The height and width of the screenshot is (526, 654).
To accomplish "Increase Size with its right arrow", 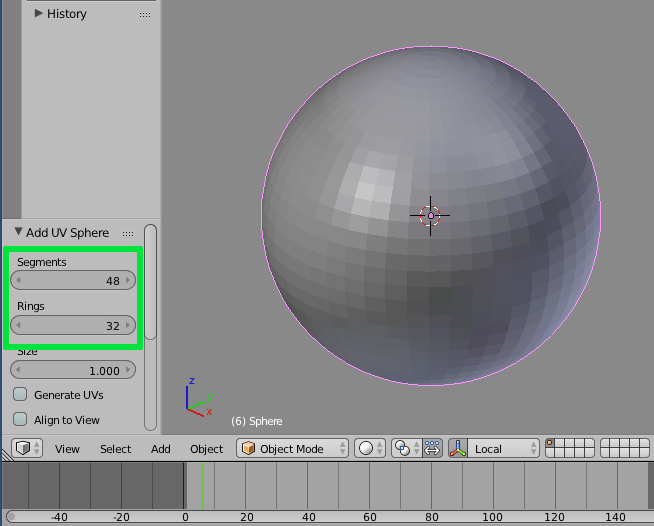I will (128, 370).
